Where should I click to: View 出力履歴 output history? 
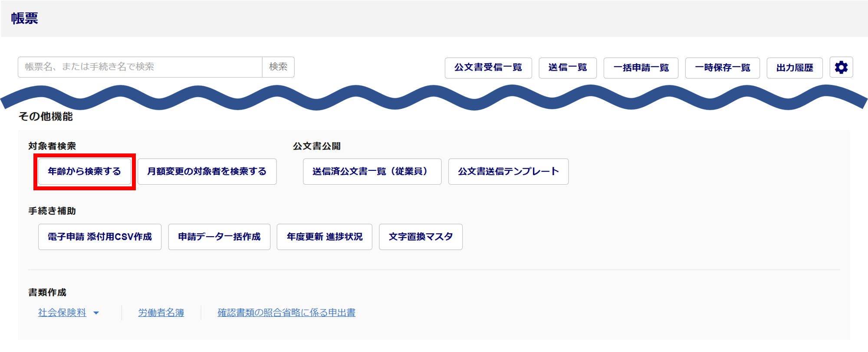click(x=795, y=68)
